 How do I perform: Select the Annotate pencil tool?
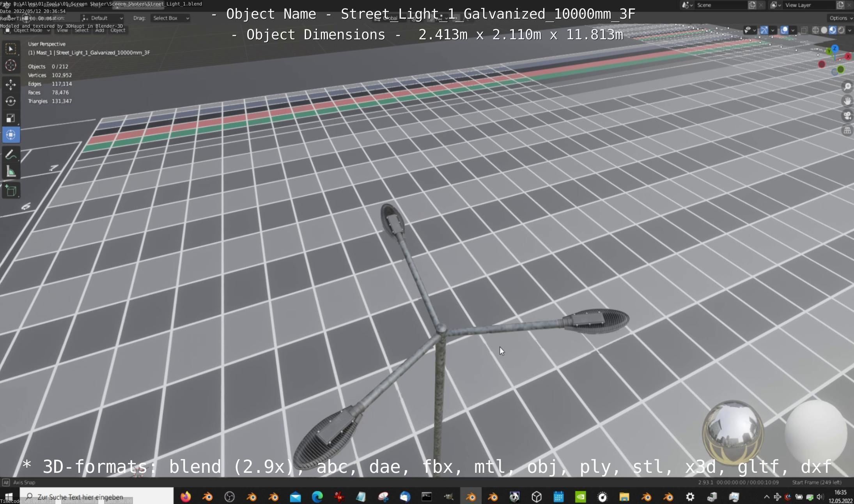click(11, 155)
